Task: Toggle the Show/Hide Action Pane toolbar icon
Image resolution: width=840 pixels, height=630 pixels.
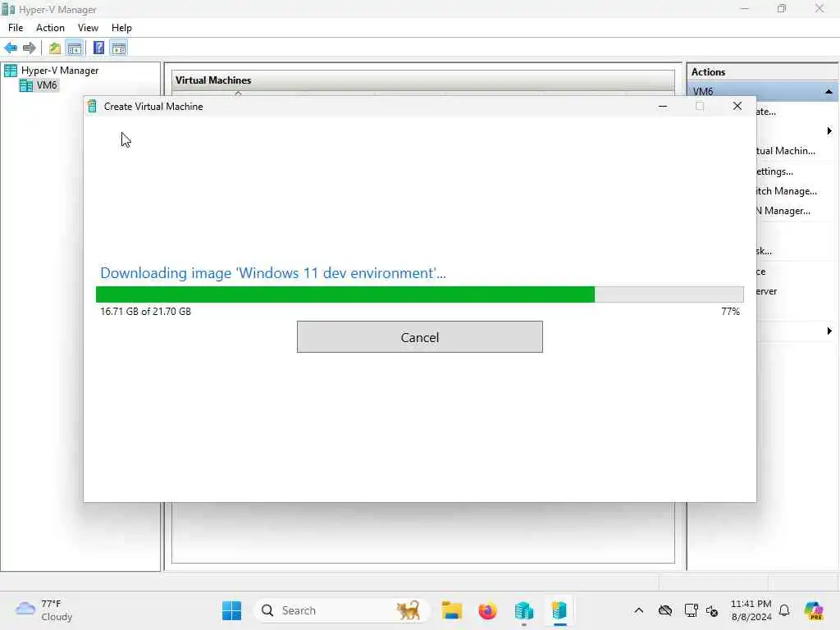Action: click(118, 48)
